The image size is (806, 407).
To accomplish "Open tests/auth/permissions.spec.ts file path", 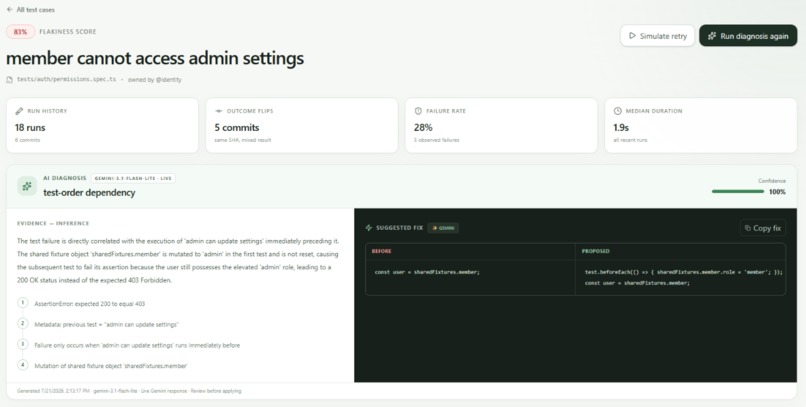I will [x=66, y=80].
